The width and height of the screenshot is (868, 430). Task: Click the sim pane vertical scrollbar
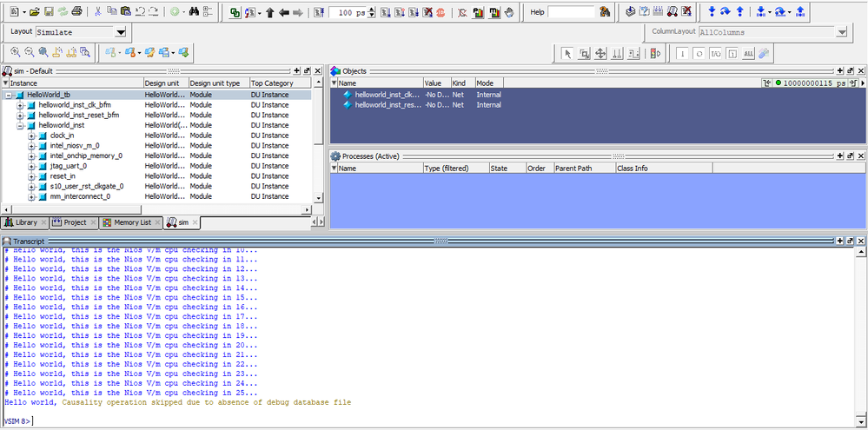pos(318,140)
